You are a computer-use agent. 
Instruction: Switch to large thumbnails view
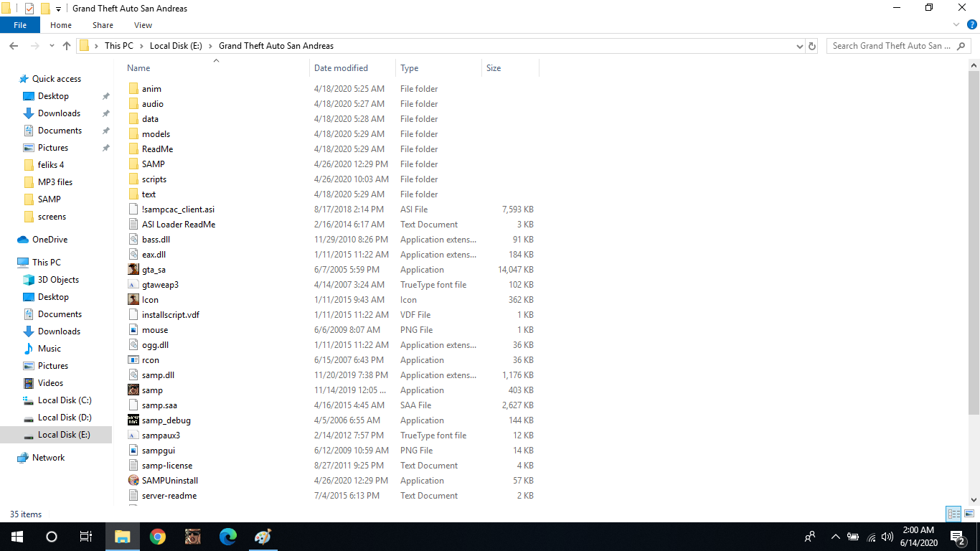[970, 514]
